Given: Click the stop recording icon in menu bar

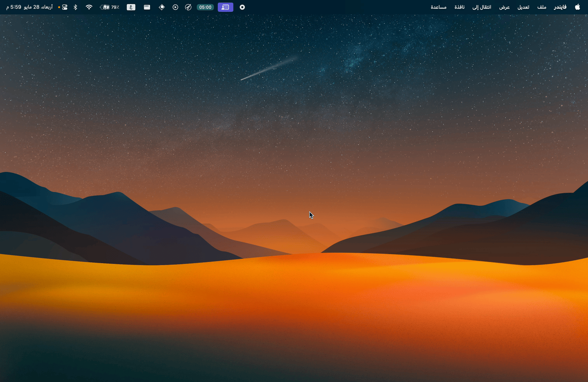Looking at the screenshot, I should coord(242,7).
